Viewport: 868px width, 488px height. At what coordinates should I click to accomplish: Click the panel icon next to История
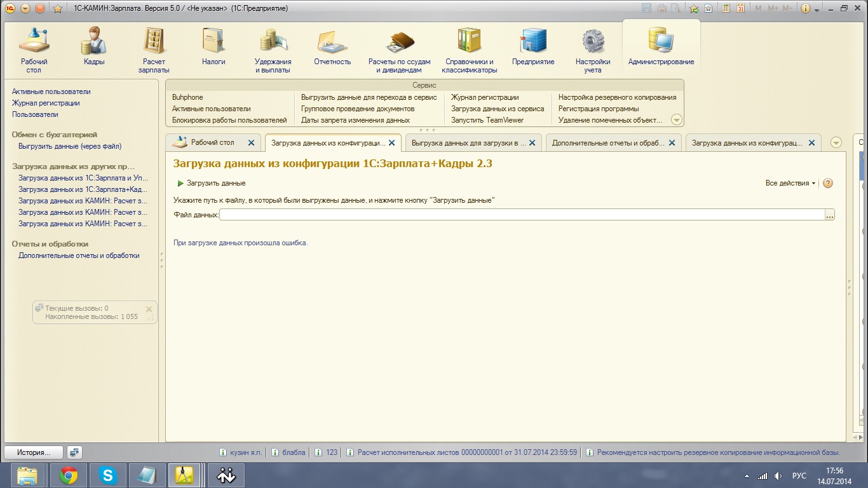(x=75, y=452)
